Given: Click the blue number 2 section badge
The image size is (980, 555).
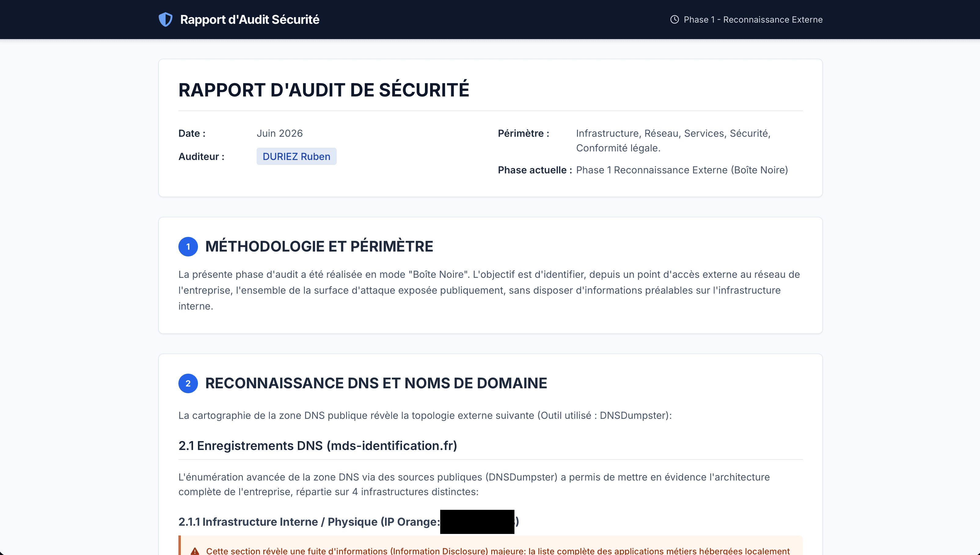Looking at the screenshot, I should coord(188,383).
